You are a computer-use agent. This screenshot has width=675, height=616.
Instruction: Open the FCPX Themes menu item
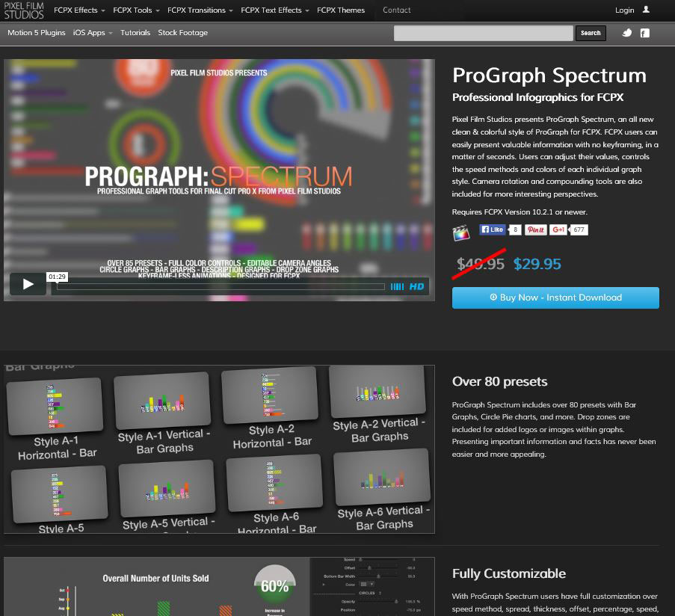coord(341,10)
